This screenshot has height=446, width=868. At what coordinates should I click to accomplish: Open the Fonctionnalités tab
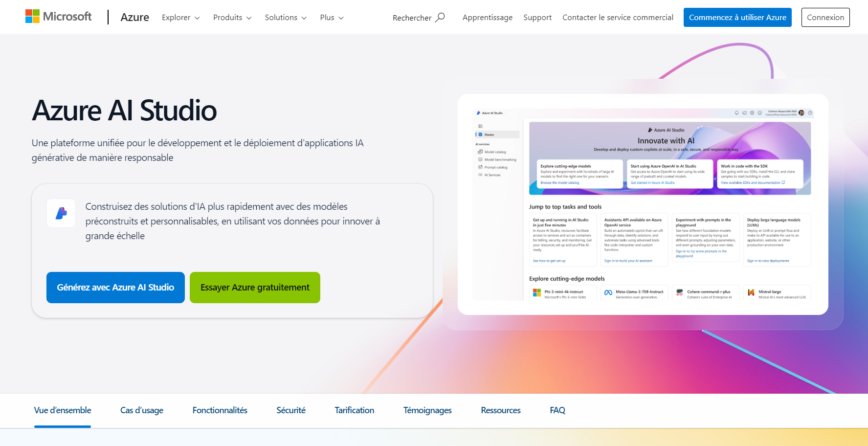[220, 410]
